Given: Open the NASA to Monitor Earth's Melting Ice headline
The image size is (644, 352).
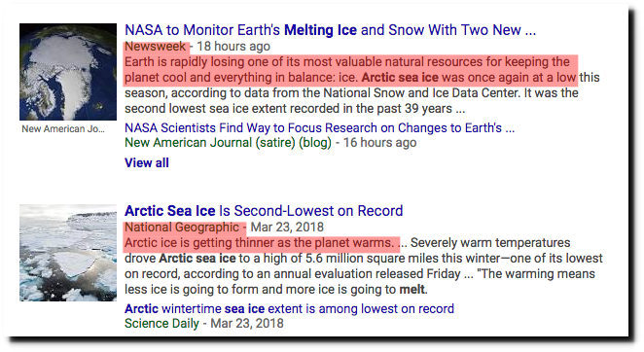Looking at the screenshot, I should (x=330, y=30).
